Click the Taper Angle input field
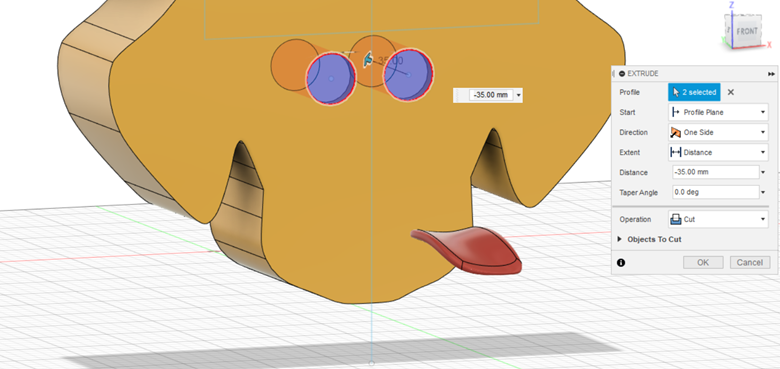The image size is (780, 369). coord(715,192)
